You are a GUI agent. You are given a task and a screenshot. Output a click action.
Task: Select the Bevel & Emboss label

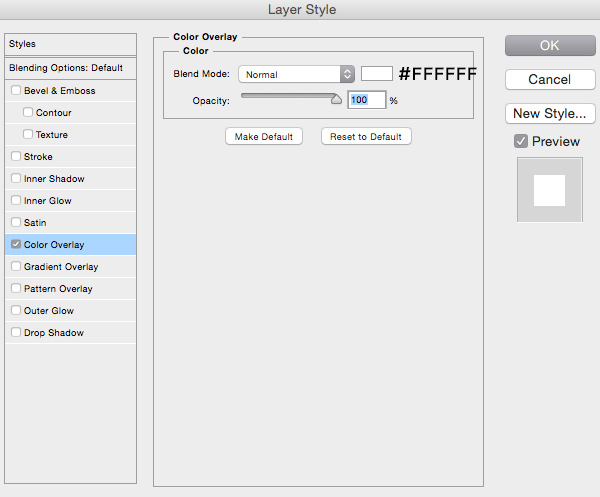pyautogui.click(x=59, y=91)
